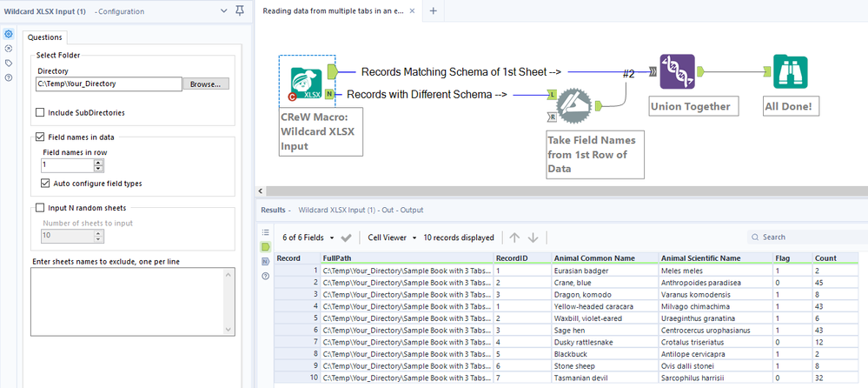Select the Union tool icon
Image resolution: width=868 pixels, height=388 pixels.
click(677, 71)
